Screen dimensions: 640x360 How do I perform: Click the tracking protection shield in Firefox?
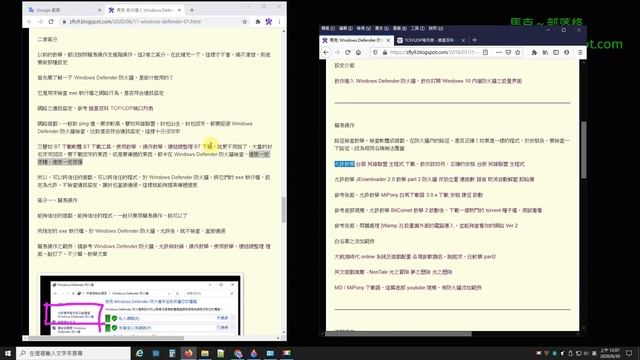(x=375, y=52)
